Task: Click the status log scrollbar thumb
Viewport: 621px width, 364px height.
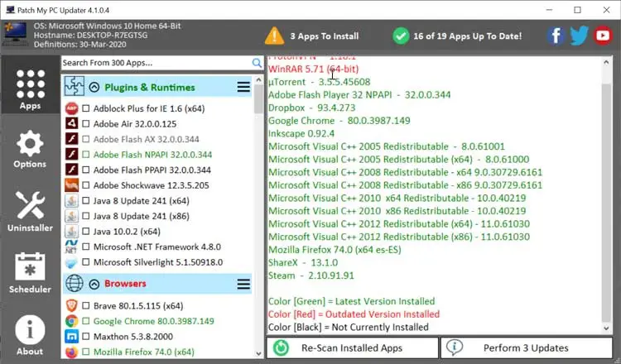Action: coord(606,203)
